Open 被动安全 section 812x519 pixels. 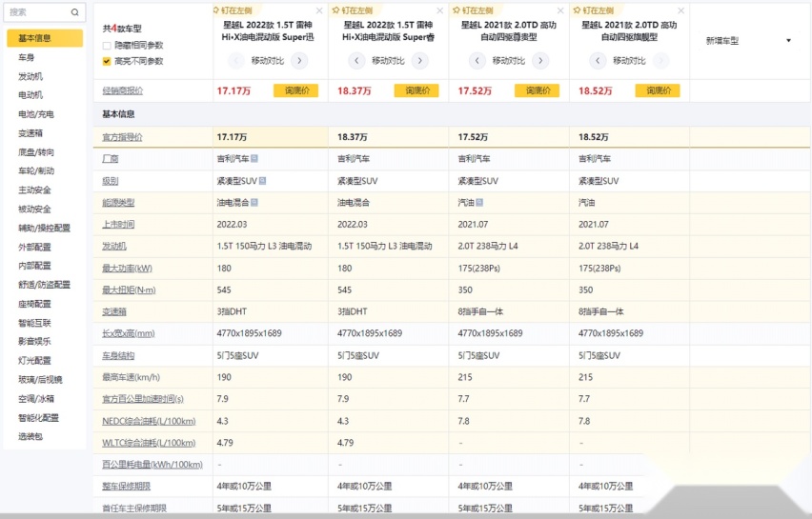point(34,210)
